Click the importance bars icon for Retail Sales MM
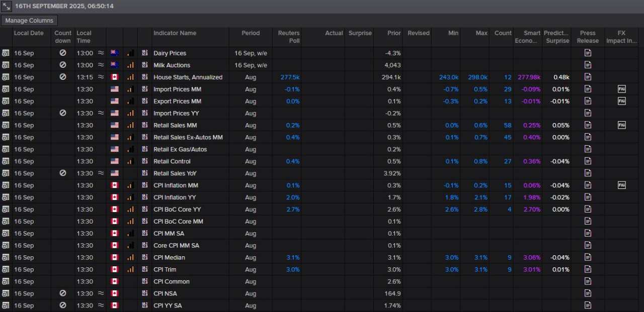644x312 pixels. [x=131, y=125]
